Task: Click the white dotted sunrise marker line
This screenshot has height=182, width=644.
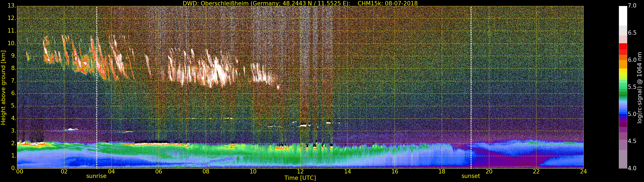Action: point(97,87)
